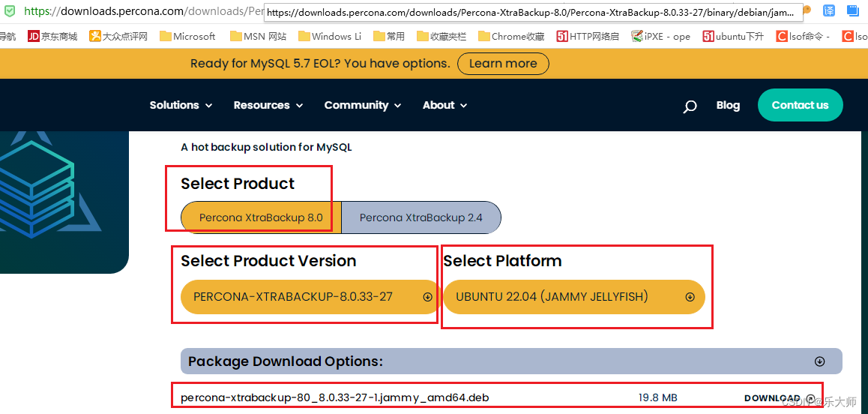868x414 pixels.
Task: Open the iPXE - ope bookmark
Action: point(660,37)
